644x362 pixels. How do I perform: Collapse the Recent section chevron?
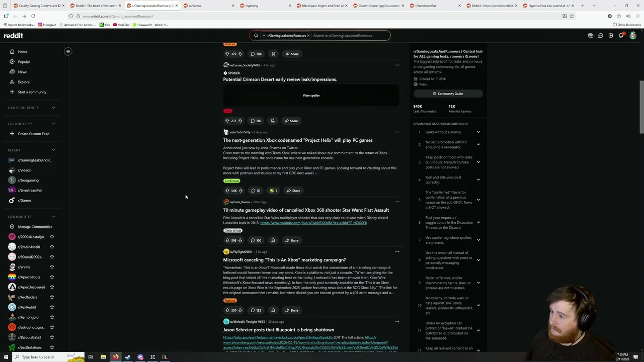(53, 150)
